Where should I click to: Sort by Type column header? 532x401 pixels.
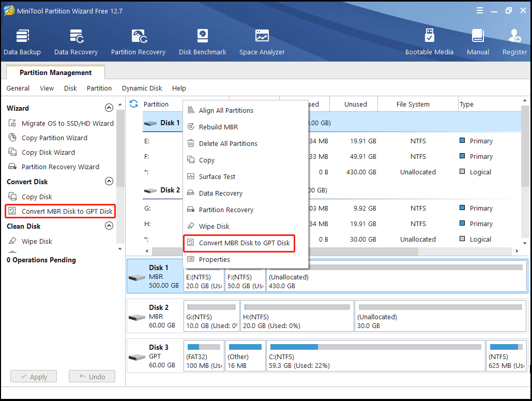489,104
